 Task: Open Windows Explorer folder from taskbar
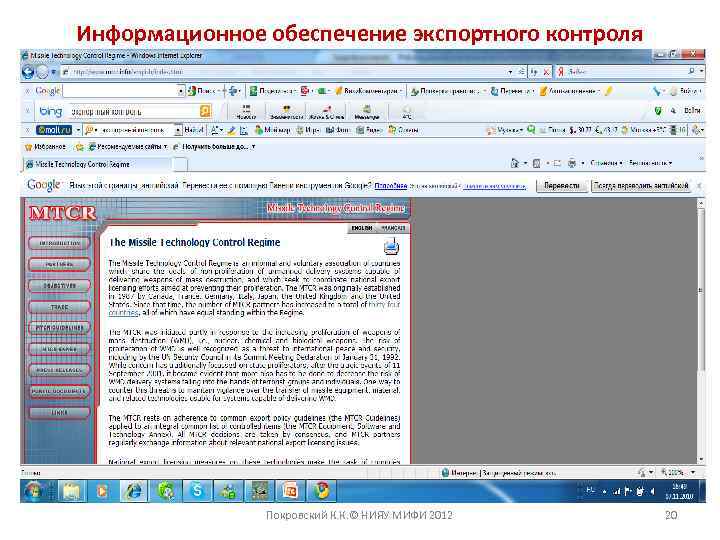(x=72, y=491)
